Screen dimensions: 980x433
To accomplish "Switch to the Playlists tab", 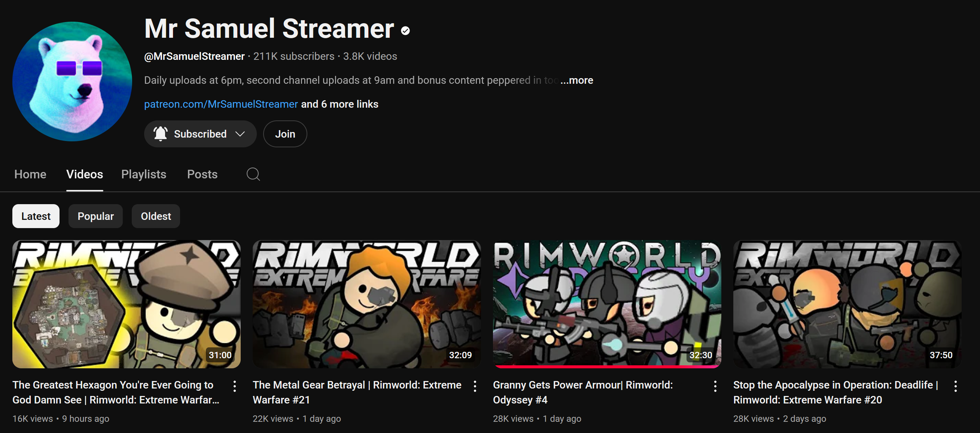I will click(x=143, y=174).
